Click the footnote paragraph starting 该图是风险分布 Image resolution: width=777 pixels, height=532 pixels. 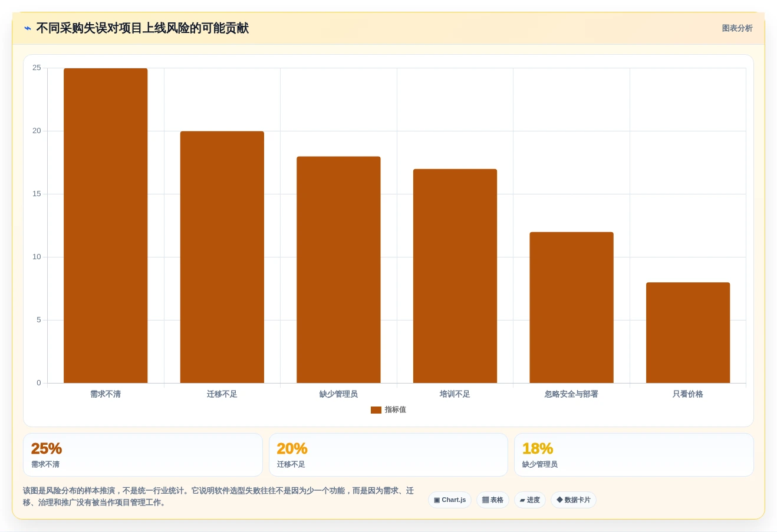[219, 497]
